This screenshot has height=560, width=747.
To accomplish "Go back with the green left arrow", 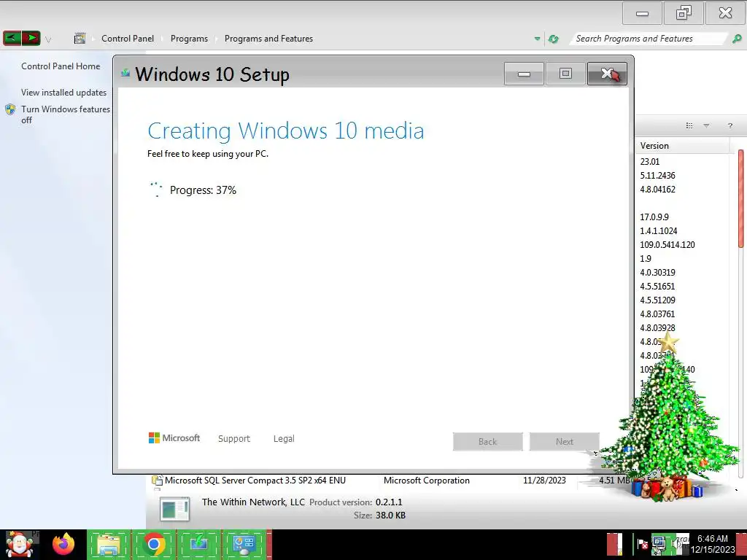I will tap(12, 38).
